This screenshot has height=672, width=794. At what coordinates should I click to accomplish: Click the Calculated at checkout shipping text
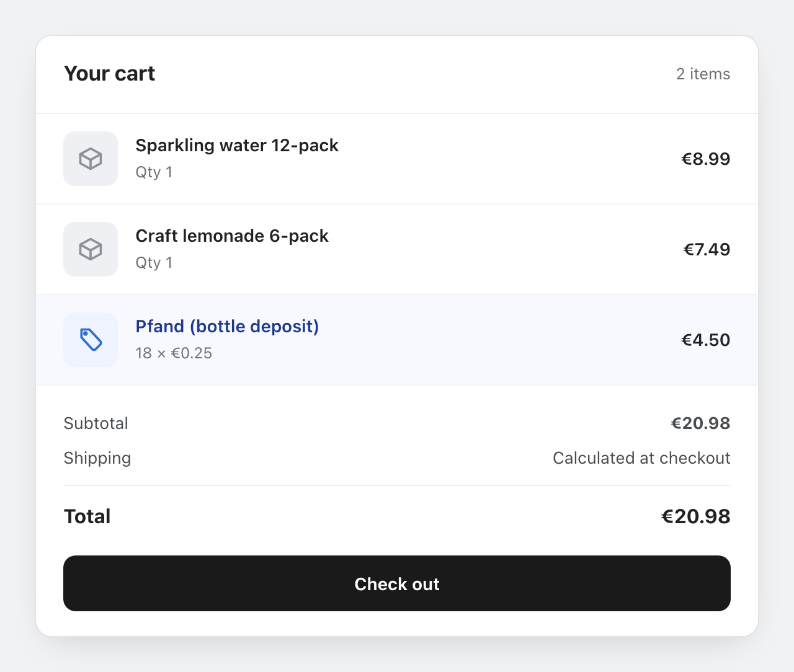641,458
